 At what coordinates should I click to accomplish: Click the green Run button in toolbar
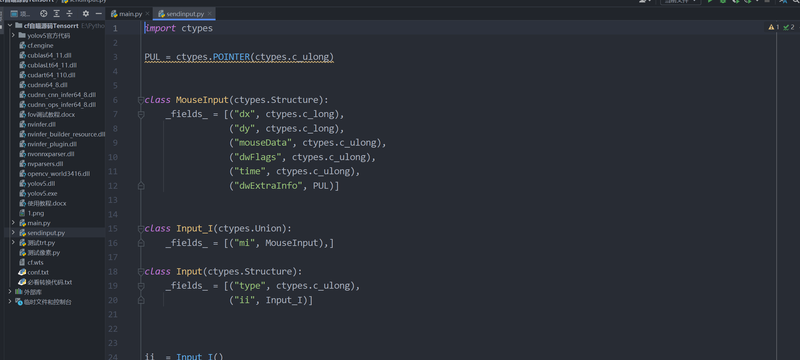coord(710,2)
